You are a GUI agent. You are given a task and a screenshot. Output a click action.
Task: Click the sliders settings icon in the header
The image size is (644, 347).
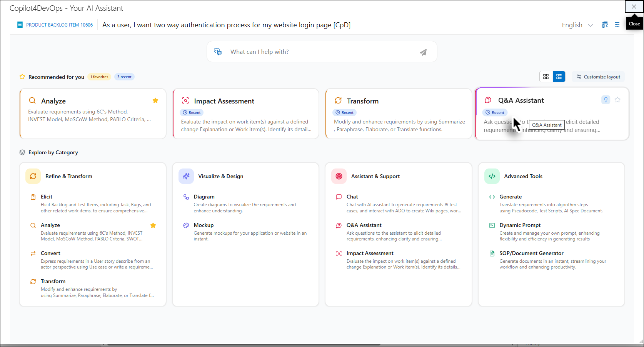tap(617, 25)
